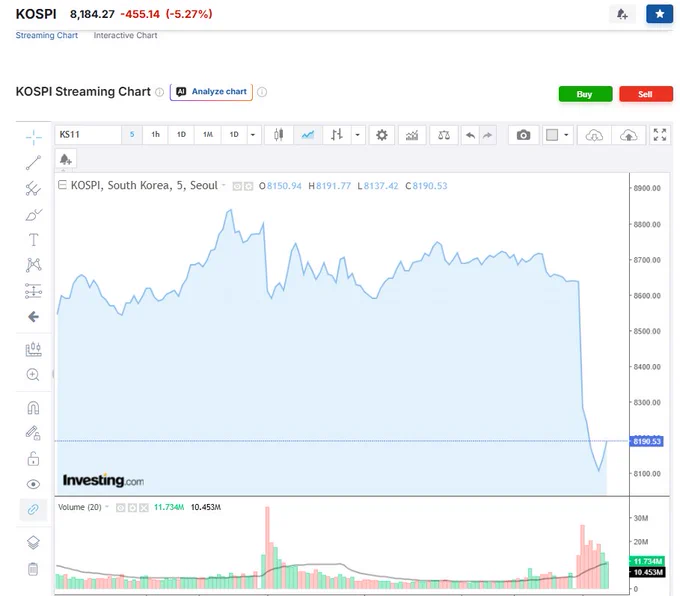Click the undo arrow

click(x=470, y=135)
